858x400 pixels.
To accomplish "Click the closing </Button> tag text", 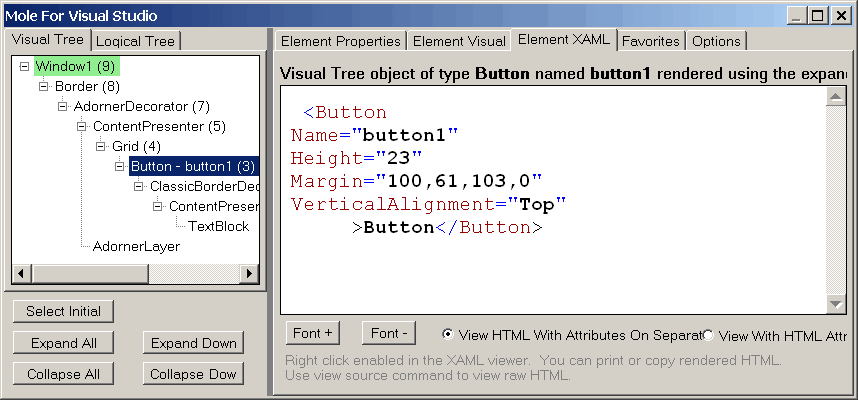I will coord(489,228).
